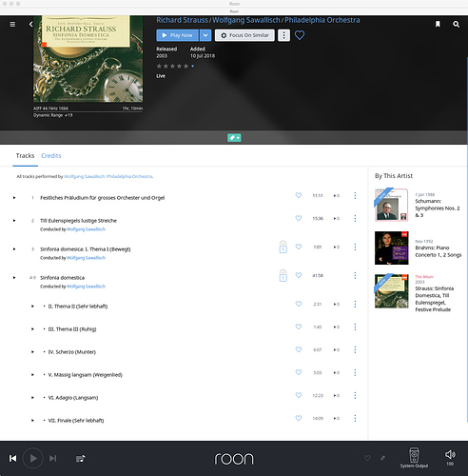The height and width of the screenshot is (476, 468).
Task: Favorite VI. Adagio (Langsam) track
Action: [299, 395]
